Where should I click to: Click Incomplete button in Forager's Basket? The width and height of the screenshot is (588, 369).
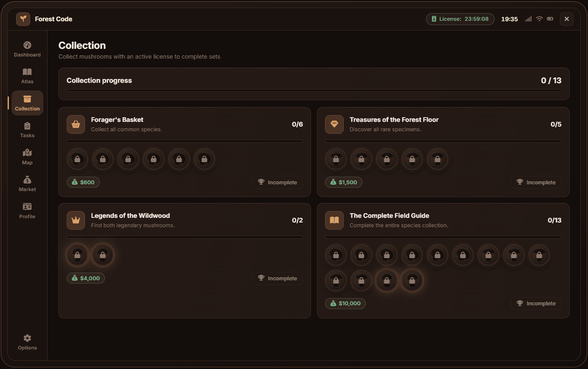tap(277, 182)
